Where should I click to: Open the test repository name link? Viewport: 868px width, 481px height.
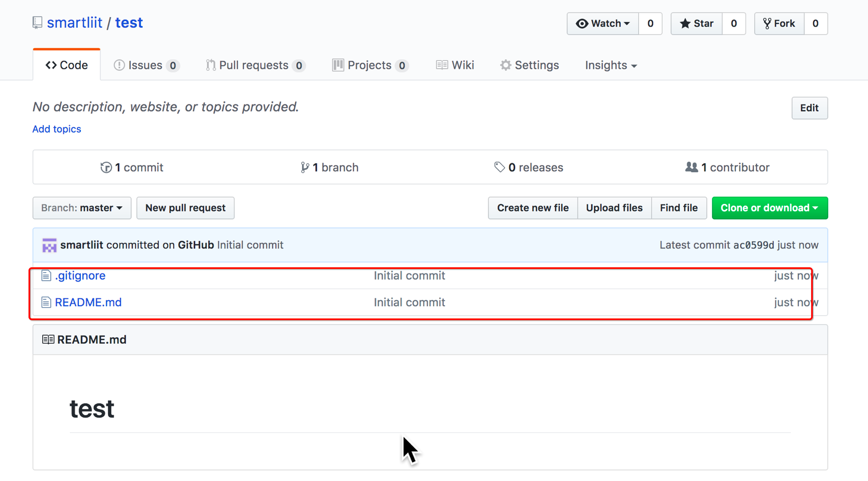(x=129, y=23)
